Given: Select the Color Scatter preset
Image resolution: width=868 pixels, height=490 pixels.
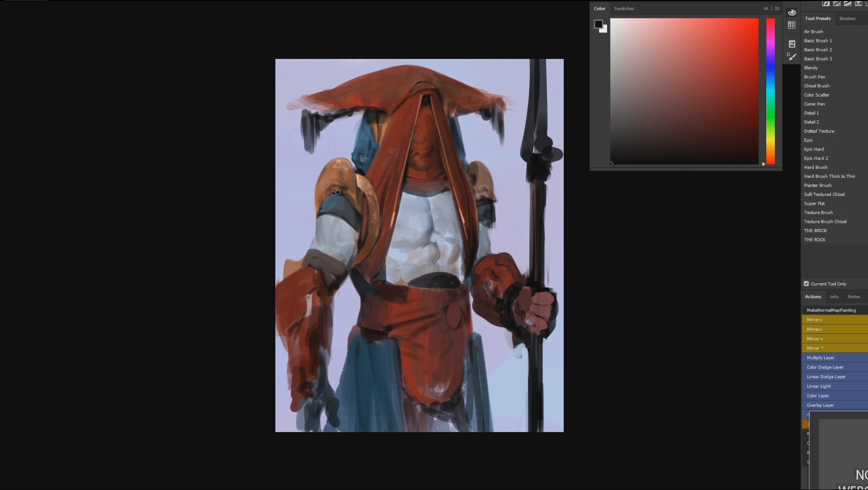Looking at the screenshot, I should click(x=835, y=95).
